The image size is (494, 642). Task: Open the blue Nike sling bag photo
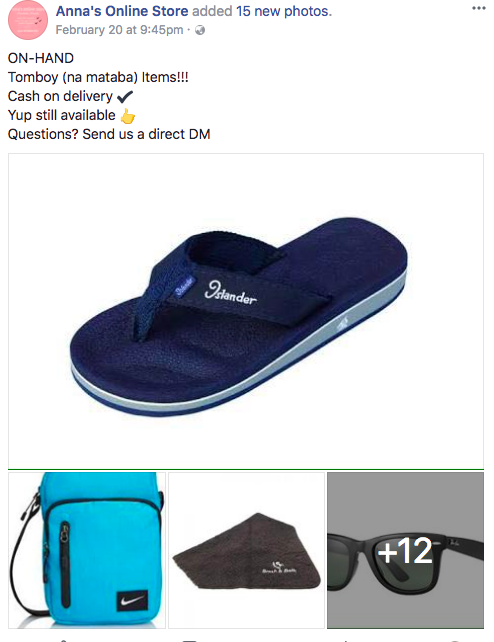pos(87,550)
